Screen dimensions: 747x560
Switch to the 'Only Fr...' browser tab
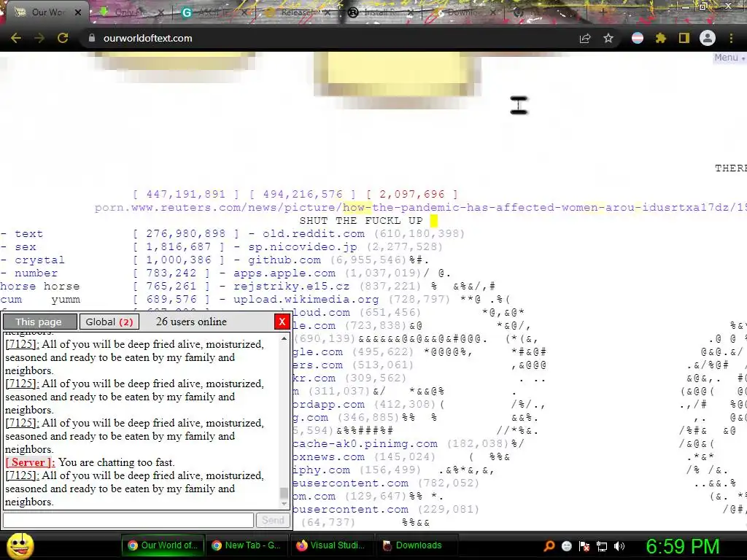[131, 12]
